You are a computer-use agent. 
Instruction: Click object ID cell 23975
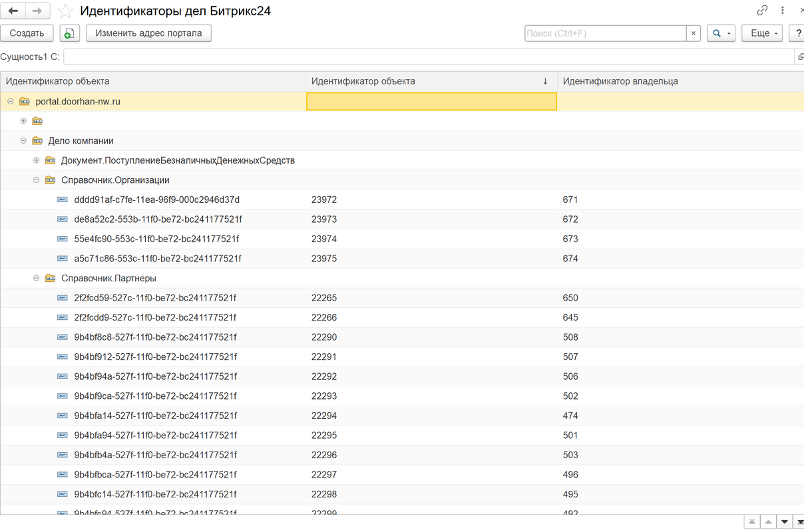324,258
